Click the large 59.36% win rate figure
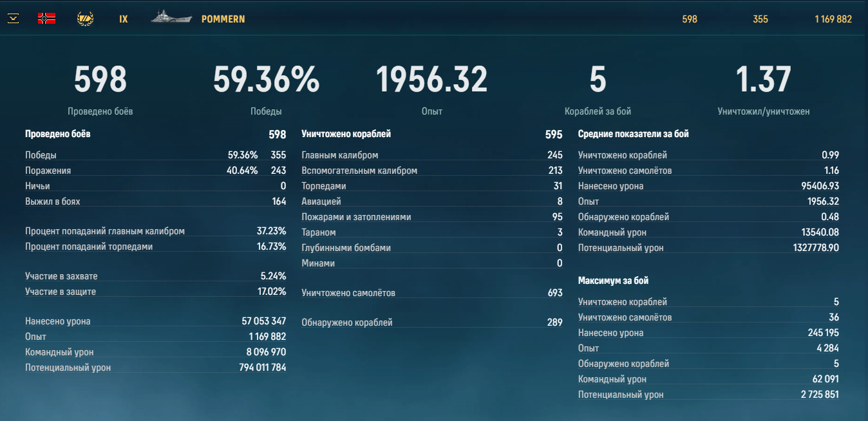Image resolution: width=868 pixels, height=421 pixels. [266, 80]
